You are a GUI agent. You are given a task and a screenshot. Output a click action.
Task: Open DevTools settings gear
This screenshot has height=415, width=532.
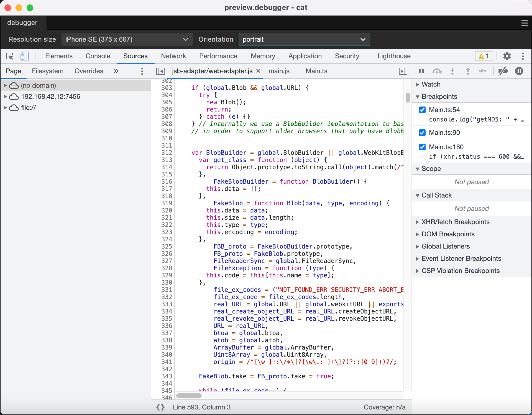click(x=507, y=56)
